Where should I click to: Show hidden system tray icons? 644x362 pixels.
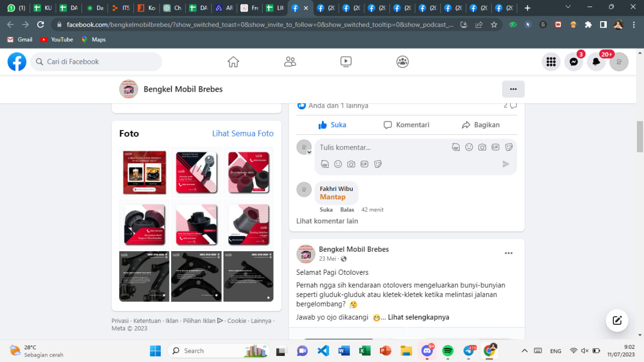tap(524, 350)
